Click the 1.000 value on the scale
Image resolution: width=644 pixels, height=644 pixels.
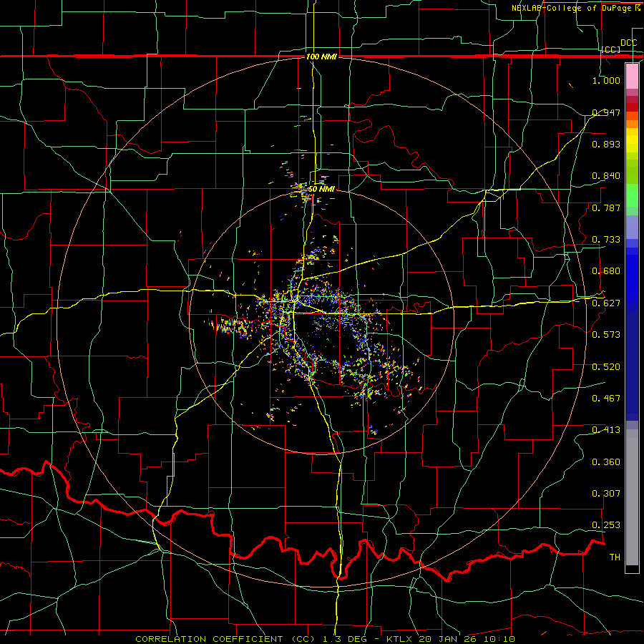606,80
